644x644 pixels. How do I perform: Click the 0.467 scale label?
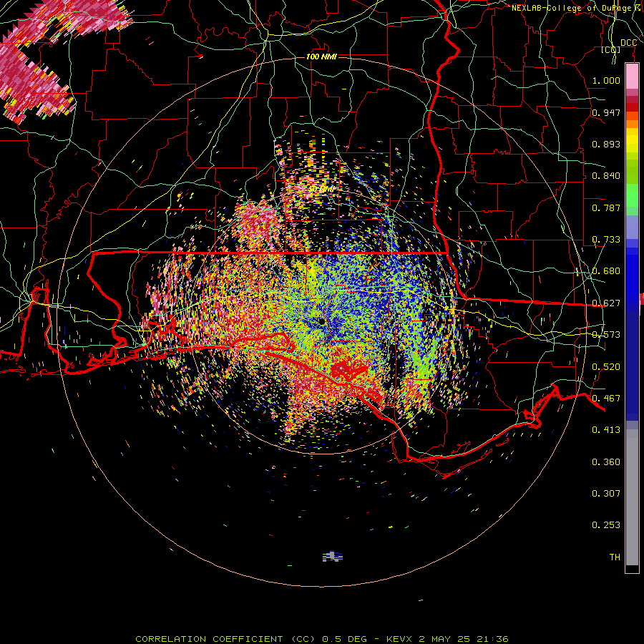click(606, 399)
